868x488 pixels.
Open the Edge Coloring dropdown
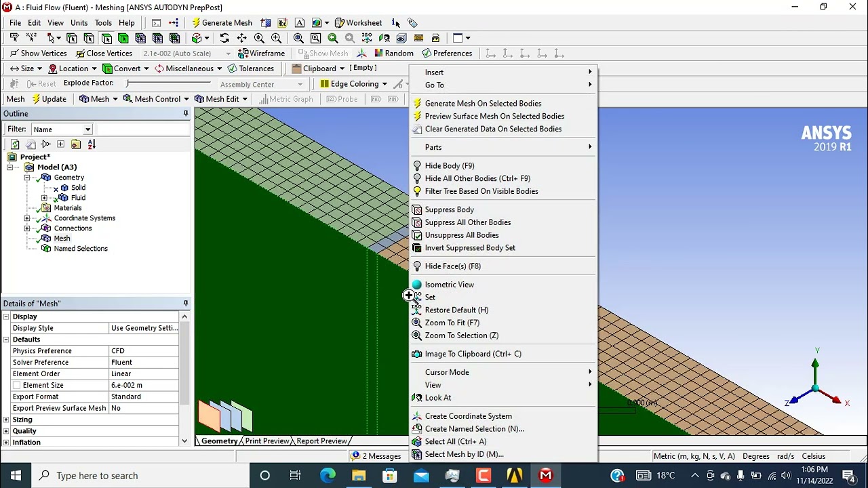point(354,84)
